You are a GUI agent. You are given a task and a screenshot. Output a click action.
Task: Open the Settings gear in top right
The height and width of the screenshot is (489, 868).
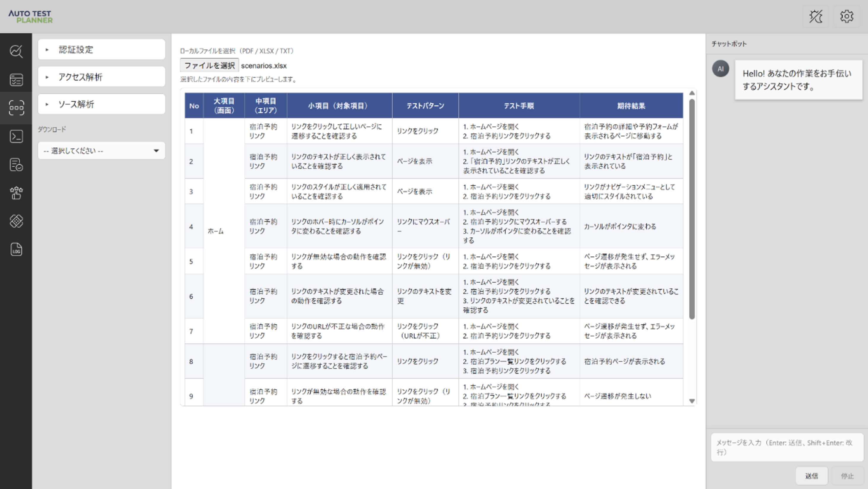tap(847, 16)
